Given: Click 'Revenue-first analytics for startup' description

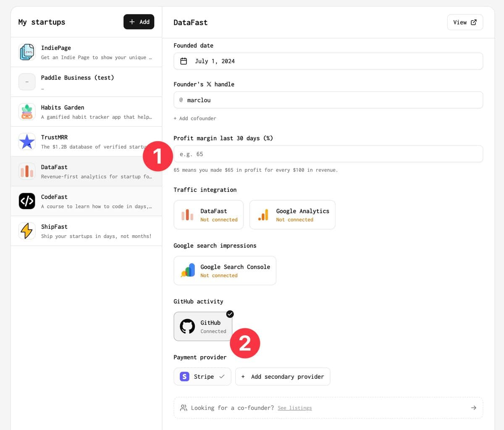Looking at the screenshot, I should (97, 177).
